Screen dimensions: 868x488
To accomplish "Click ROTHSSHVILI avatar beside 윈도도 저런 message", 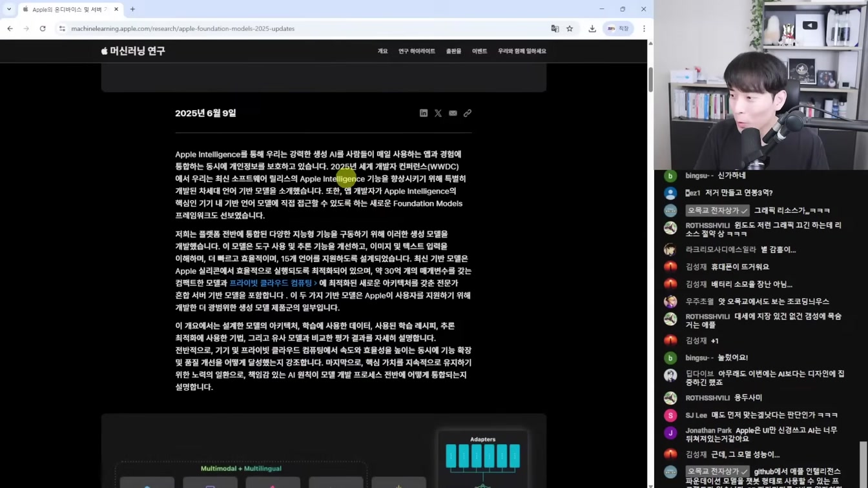I will [670, 227].
